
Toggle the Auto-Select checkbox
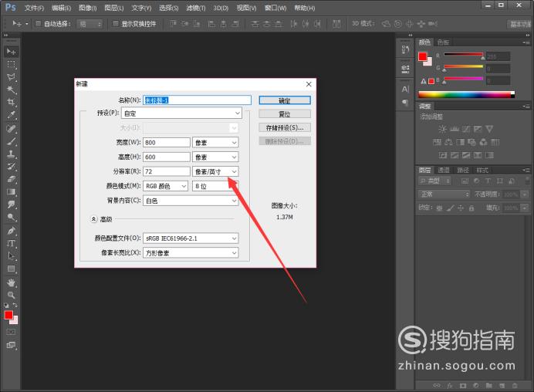38,23
